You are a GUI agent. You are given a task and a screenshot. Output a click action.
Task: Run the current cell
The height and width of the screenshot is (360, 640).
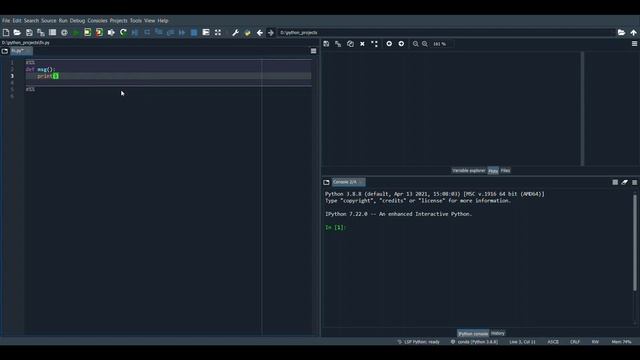pos(88,33)
